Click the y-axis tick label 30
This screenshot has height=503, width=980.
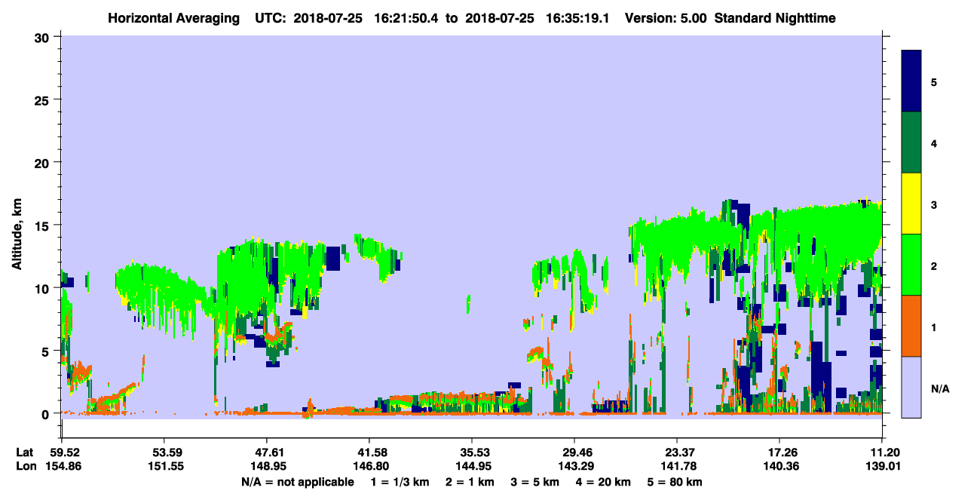[x=44, y=37]
